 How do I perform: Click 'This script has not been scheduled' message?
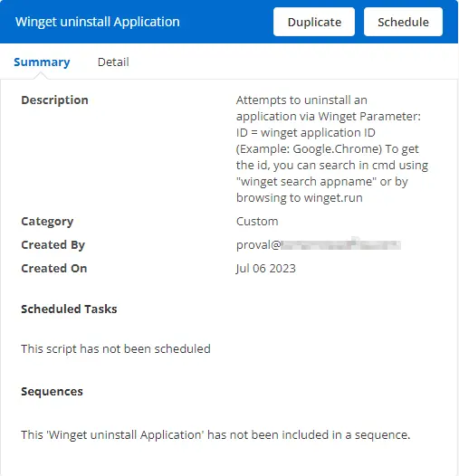(116, 348)
